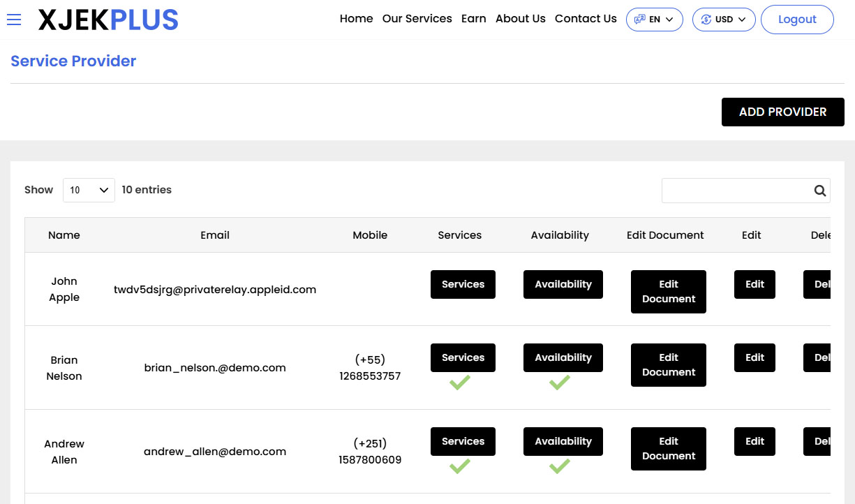Click the Logout button

click(x=796, y=20)
